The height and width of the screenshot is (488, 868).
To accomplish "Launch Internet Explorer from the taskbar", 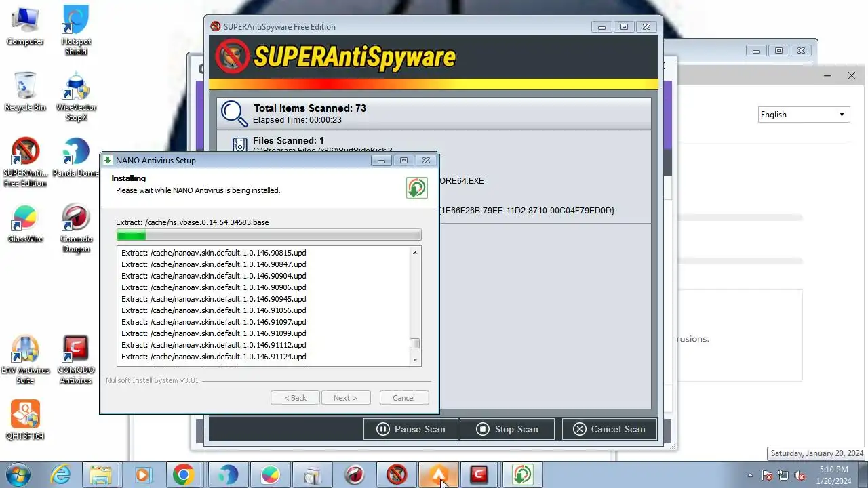I will (x=61, y=474).
